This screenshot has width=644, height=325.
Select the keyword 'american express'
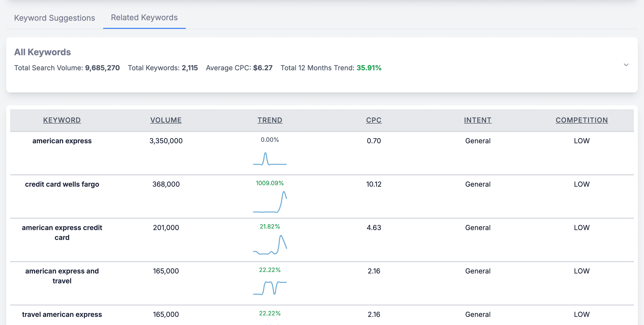(62, 141)
